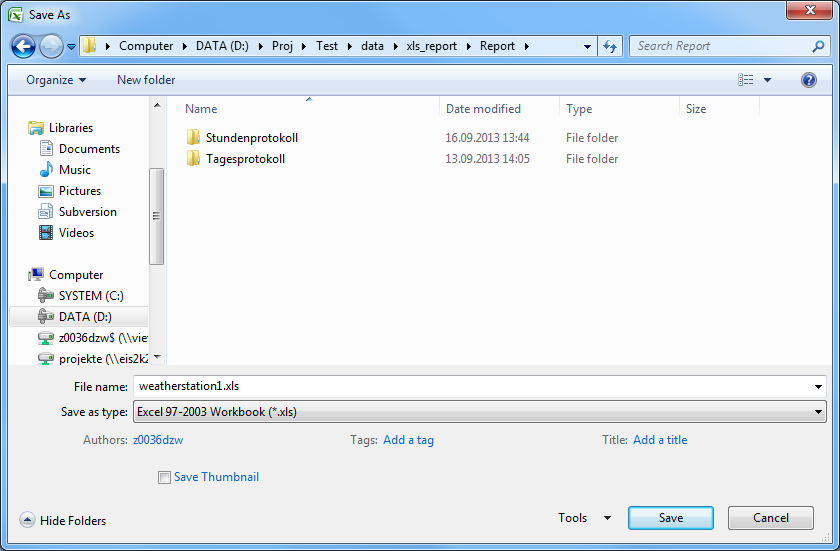Click the Stundenprotokoll folder name

[252, 138]
